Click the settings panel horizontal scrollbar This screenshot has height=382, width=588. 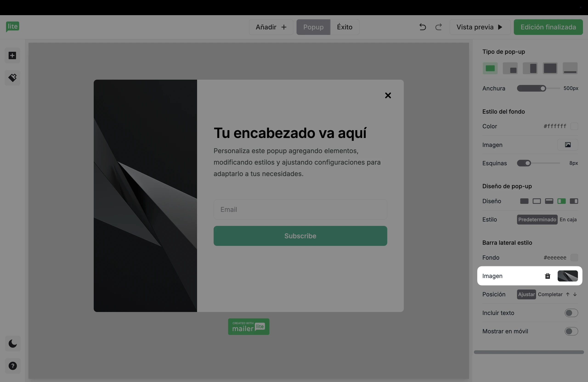(x=529, y=352)
